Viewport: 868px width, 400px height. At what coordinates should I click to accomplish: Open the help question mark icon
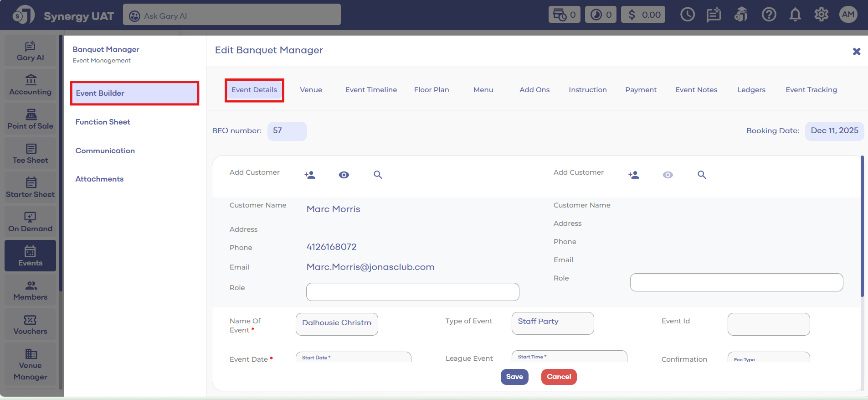tap(769, 15)
